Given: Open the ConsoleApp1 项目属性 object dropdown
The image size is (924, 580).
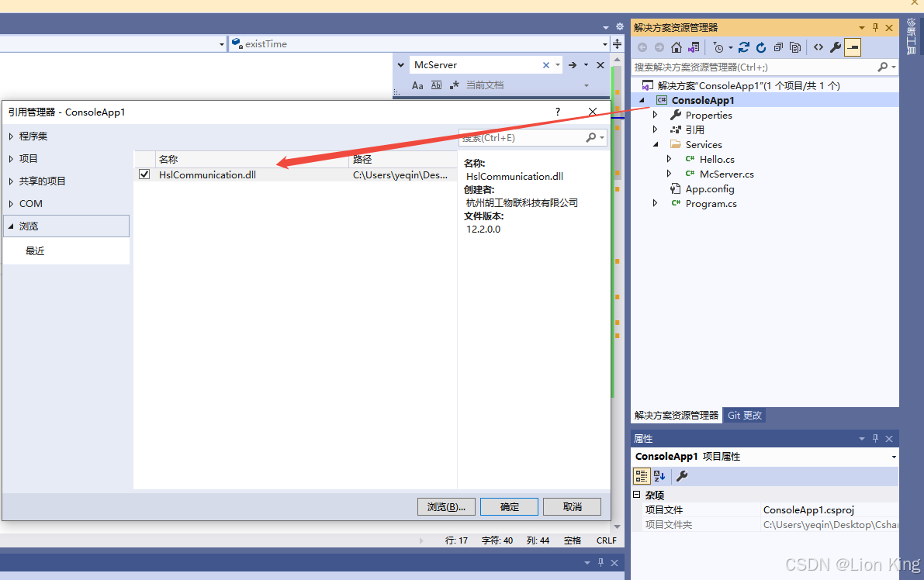Looking at the screenshot, I should pyautogui.click(x=894, y=457).
